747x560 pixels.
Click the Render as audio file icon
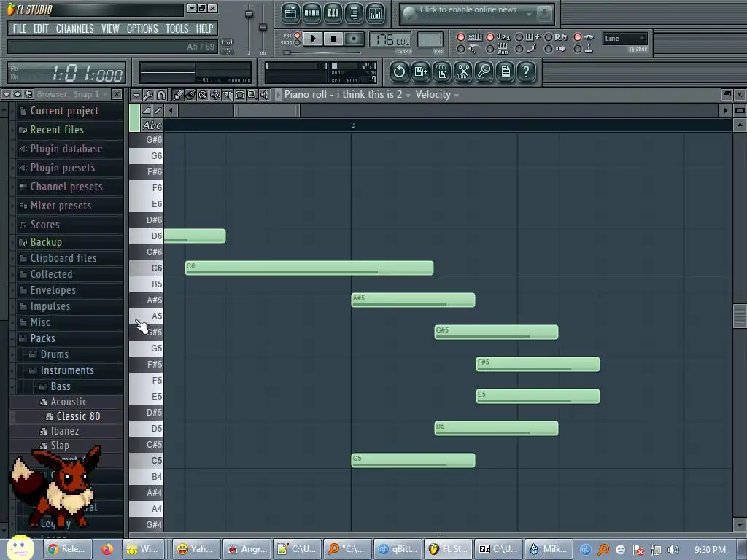click(441, 72)
